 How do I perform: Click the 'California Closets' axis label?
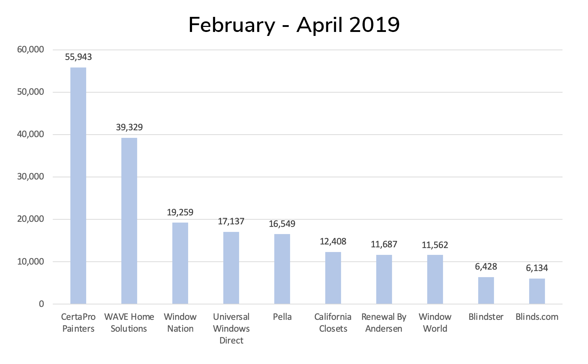tap(333, 323)
